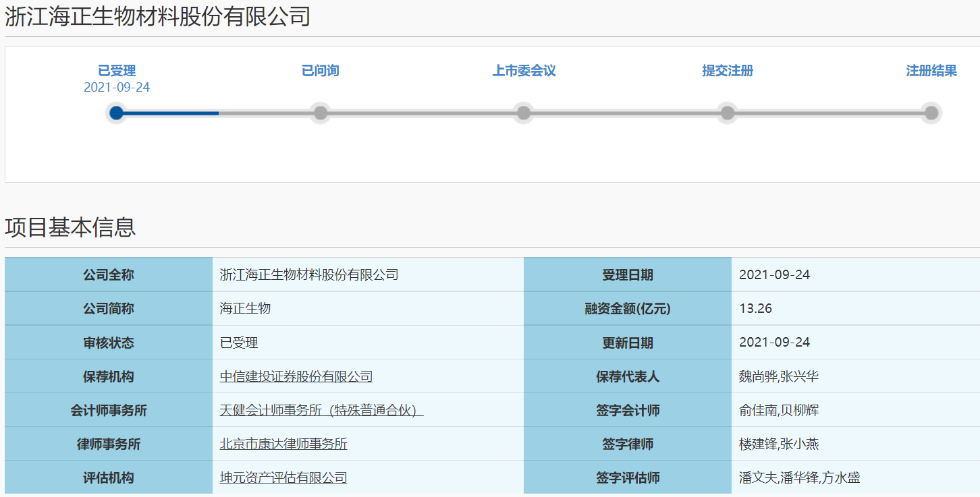Viewport: 980px width, 497px height.
Task: Open the 中信建投证券股份有限公司 sponsor link
Action: [x=296, y=376]
